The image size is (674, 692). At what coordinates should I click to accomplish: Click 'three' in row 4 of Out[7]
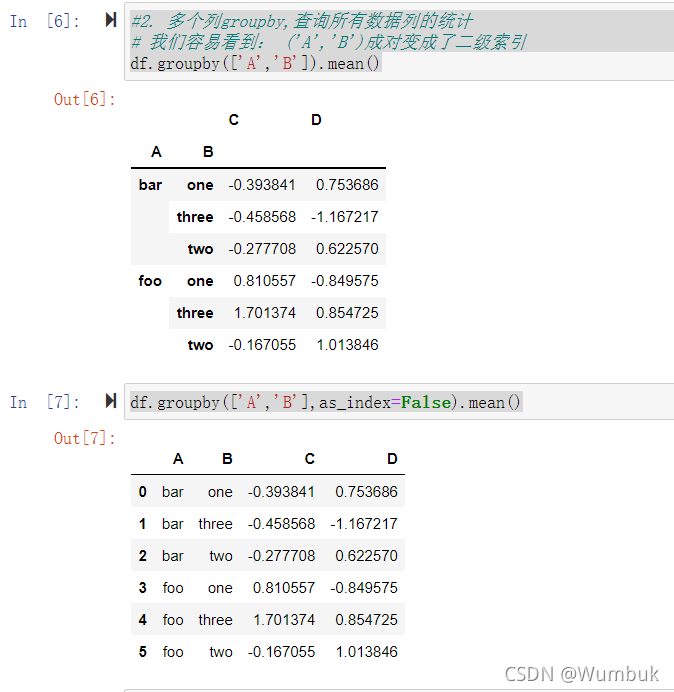pos(215,620)
